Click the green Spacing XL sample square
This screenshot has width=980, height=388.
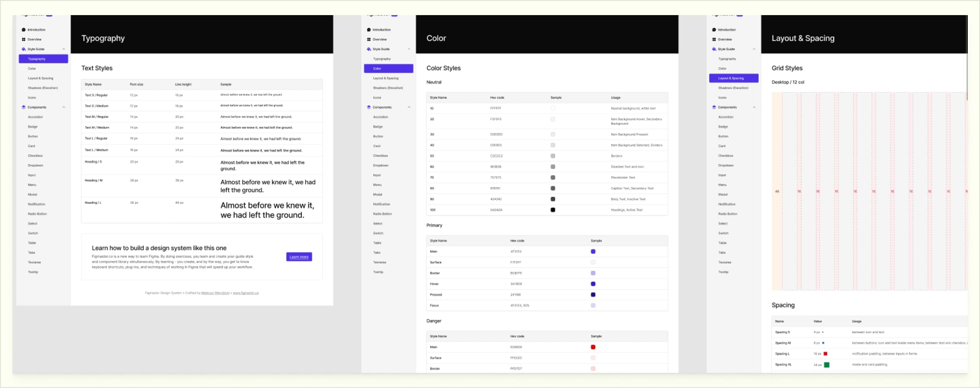point(826,365)
